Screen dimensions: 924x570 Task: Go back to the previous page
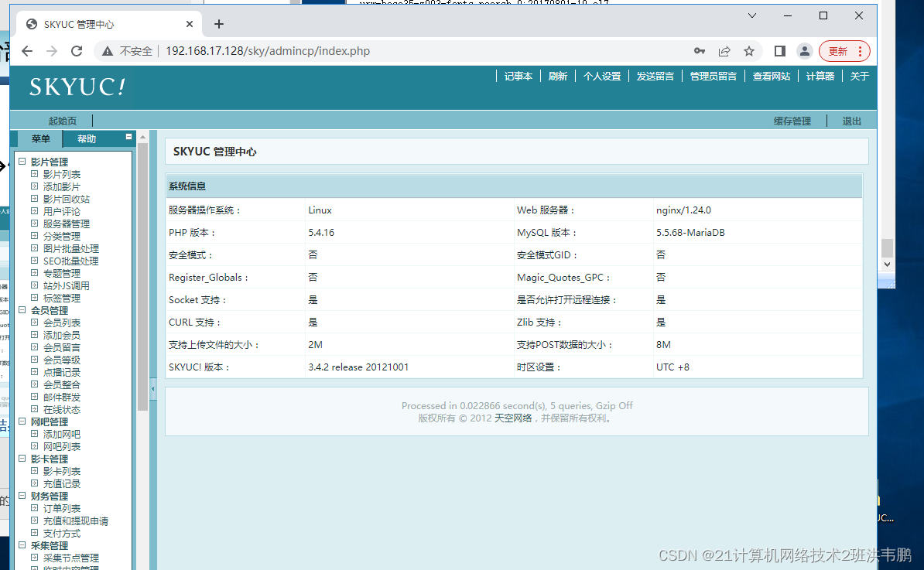point(27,51)
